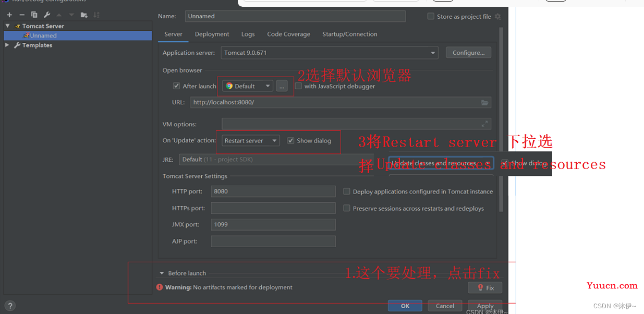The width and height of the screenshot is (644, 314).
Task: Click the Apply button
Action: (x=485, y=306)
